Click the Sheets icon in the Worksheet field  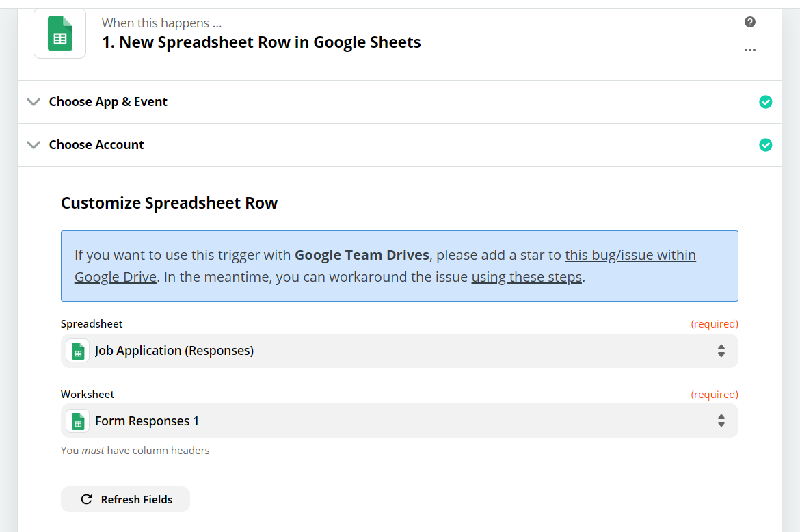[78, 421]
